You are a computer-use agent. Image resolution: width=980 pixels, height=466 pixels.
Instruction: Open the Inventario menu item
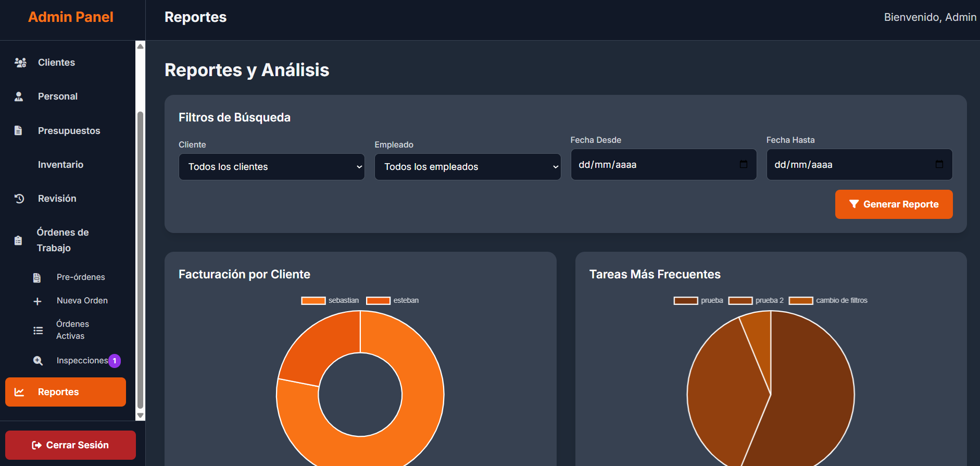(x=60, y=165)
